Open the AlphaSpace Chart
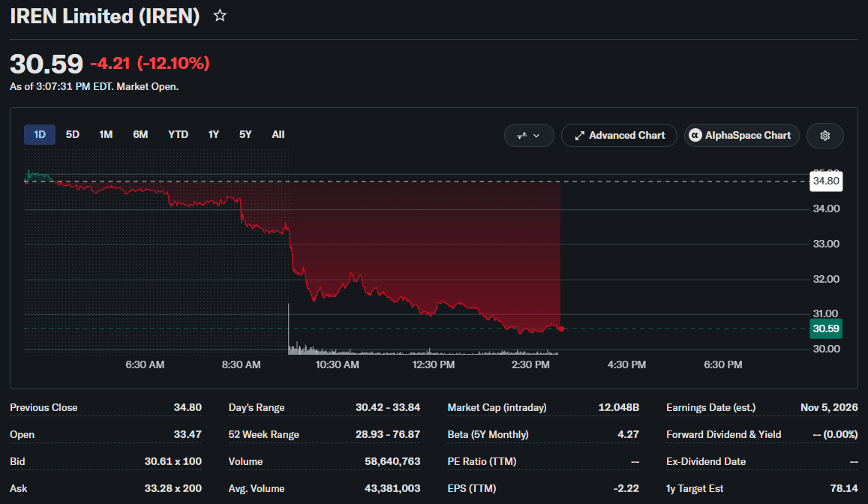Screen dimensions: 868x504 (x=742, y=136)
